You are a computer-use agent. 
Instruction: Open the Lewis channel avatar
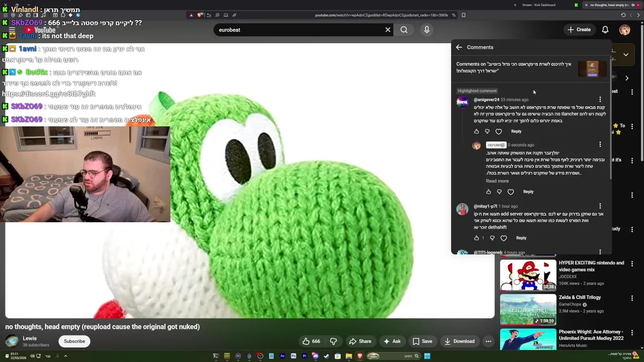point(12,341)
